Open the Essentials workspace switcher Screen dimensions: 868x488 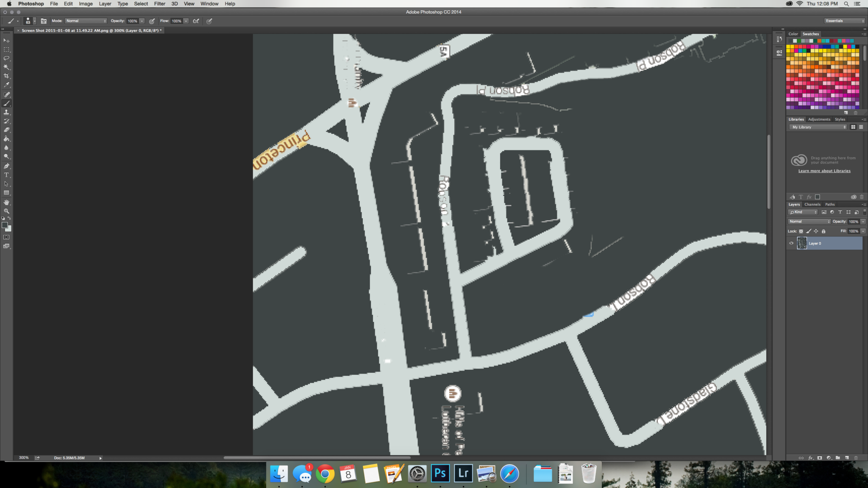[844, 21]
